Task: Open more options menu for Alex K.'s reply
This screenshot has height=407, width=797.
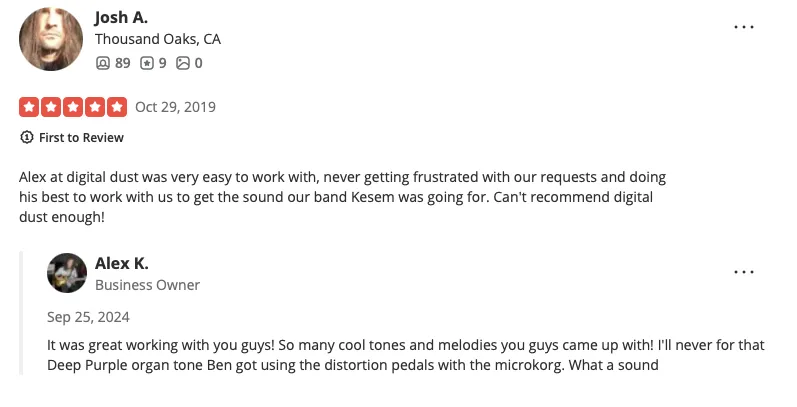Action: coord(744,271)
